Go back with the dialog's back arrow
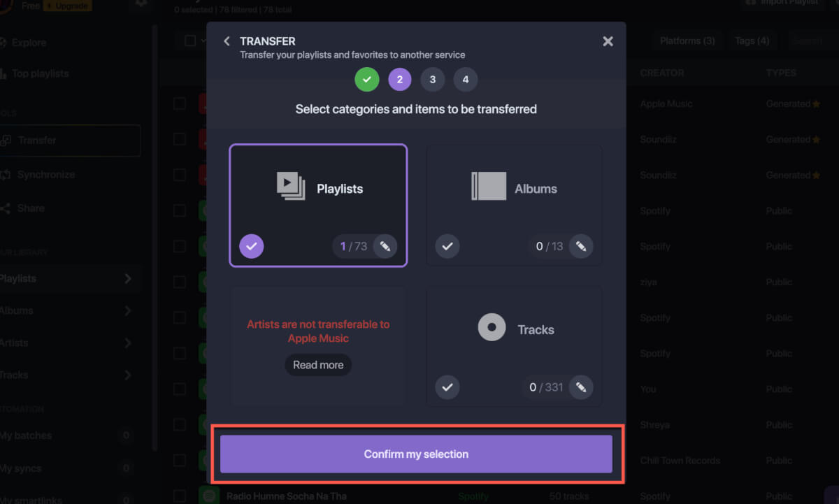Screen dimensions: 839x504 pyautogui.click(x=227, y=41)
